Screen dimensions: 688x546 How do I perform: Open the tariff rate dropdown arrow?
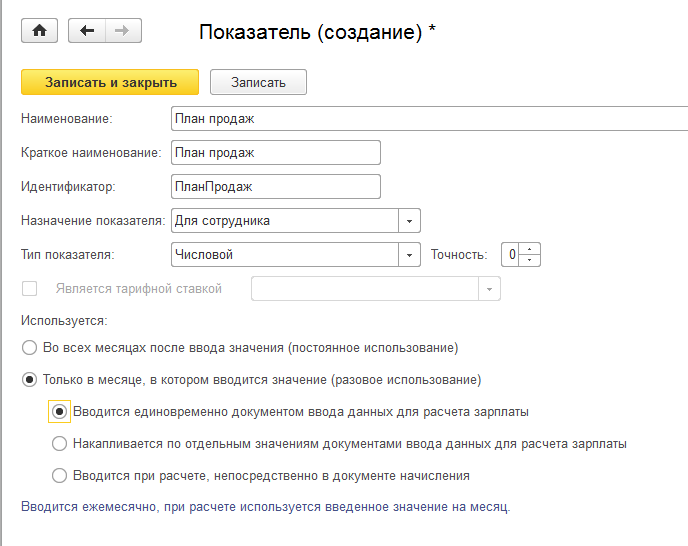pos(490,289)
